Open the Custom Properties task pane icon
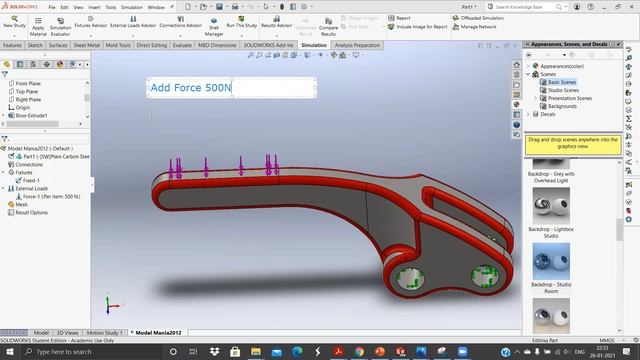The width and height of the screenshot is (640, 360). (516, 115)
